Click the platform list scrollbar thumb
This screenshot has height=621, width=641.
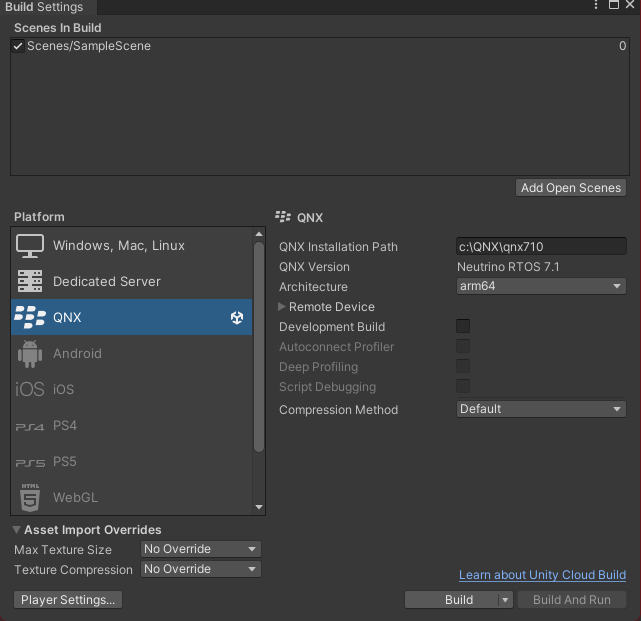[259, 347]
